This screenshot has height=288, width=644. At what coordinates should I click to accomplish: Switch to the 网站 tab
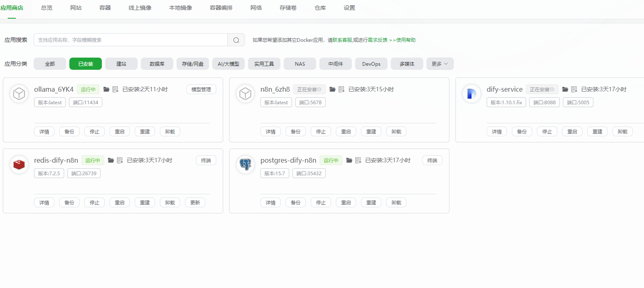tap(76, 8)
